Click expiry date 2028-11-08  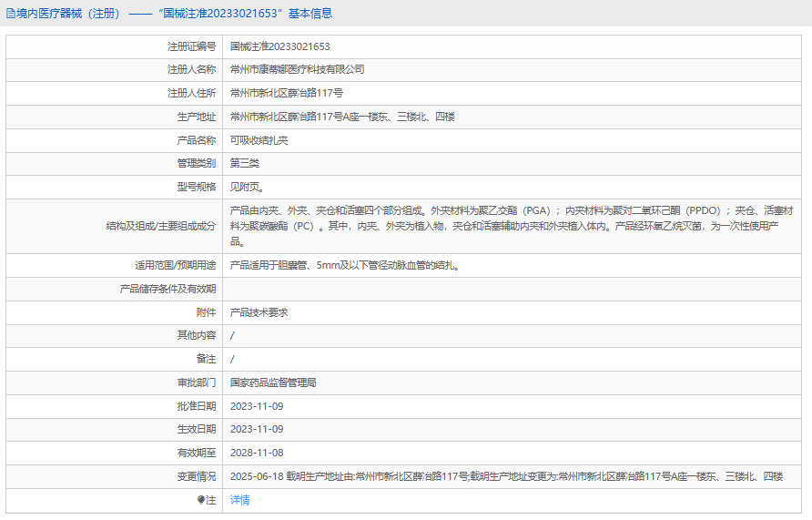257,453
